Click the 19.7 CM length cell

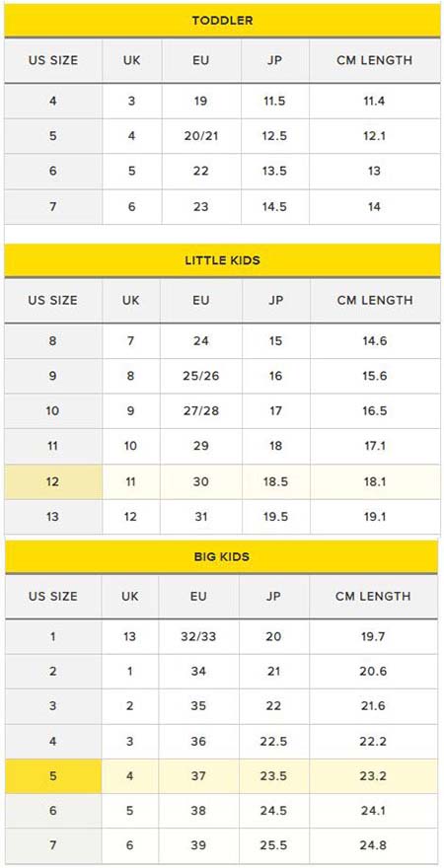coord(373,636)
